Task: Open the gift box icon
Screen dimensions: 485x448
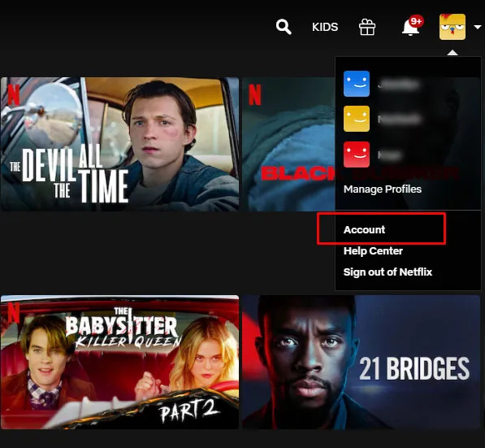Action: (367, 27)
